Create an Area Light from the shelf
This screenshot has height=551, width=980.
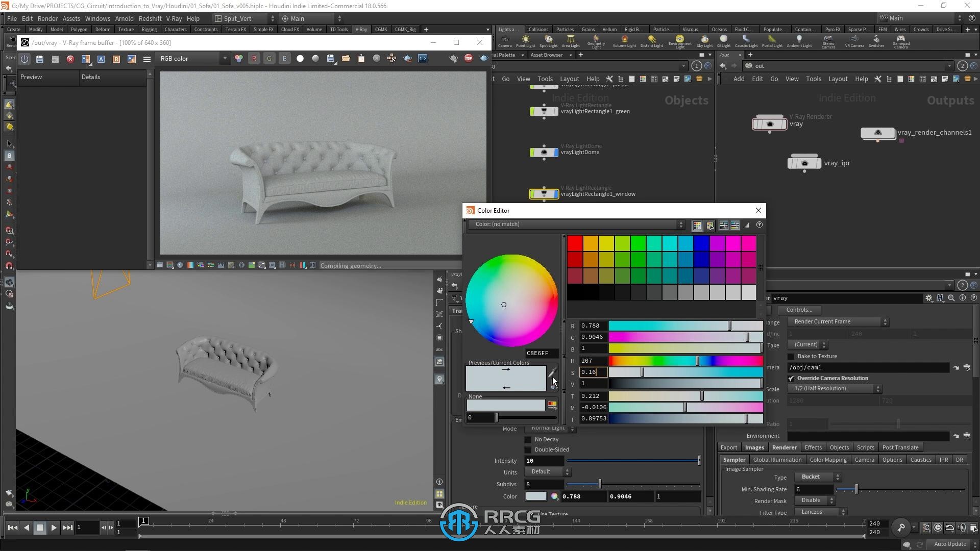tap(571, 41)
